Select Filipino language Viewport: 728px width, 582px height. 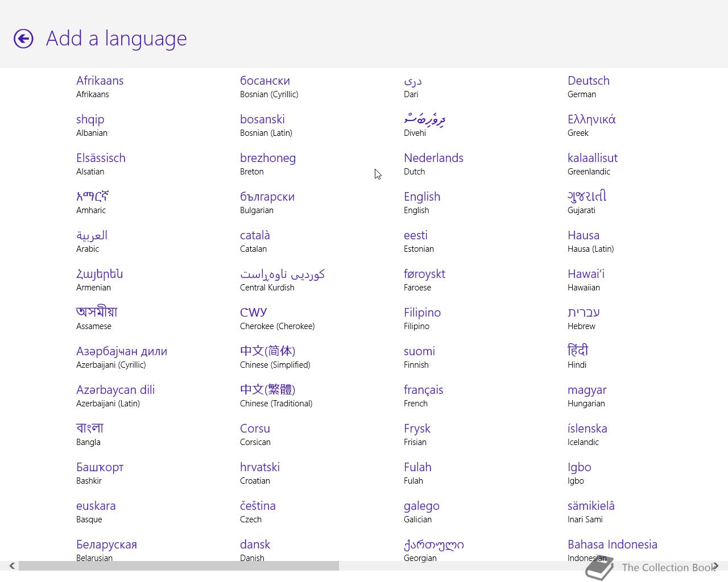tap(422, 319)
